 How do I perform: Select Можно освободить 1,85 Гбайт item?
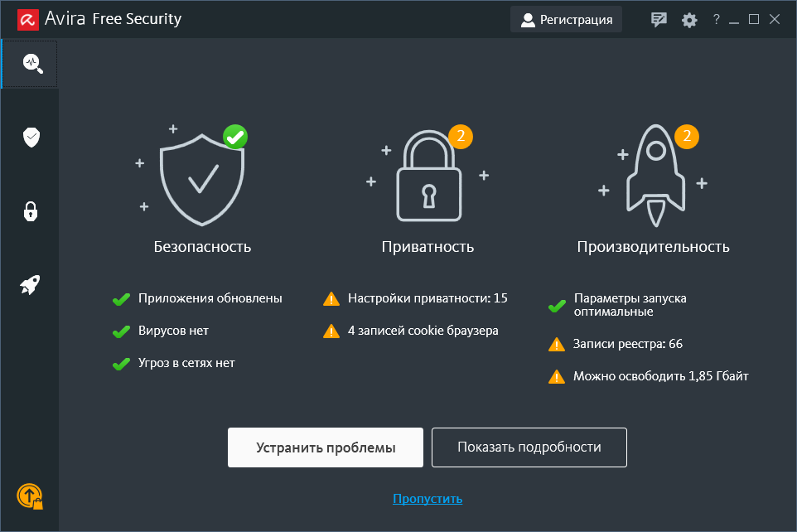[x=660, y=376]
